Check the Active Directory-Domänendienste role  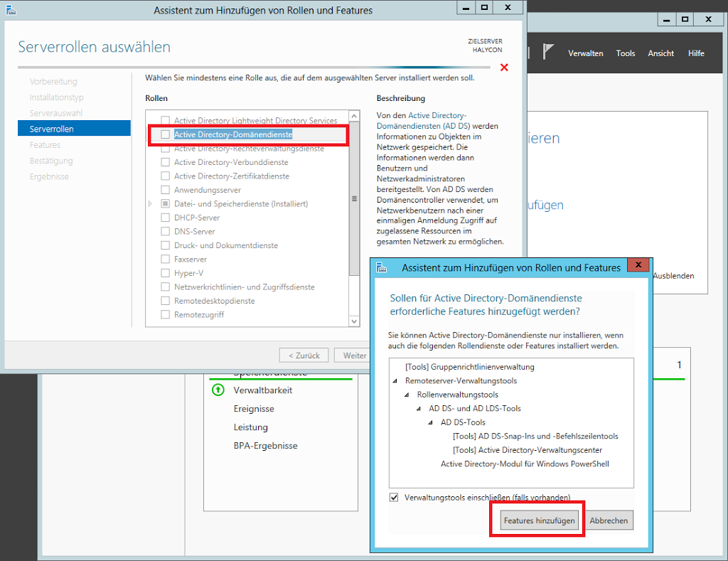pos(166,134)
